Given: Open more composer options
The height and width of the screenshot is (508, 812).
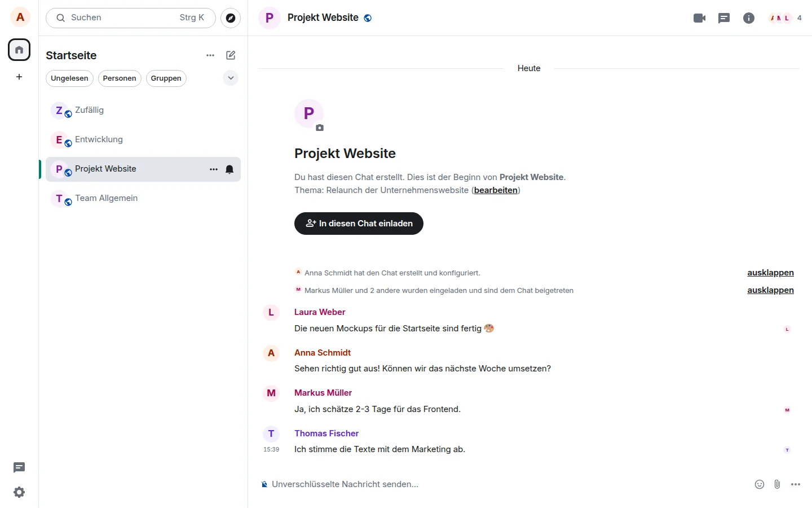Looking at the screenshot, I should click(x=796, y=484).
